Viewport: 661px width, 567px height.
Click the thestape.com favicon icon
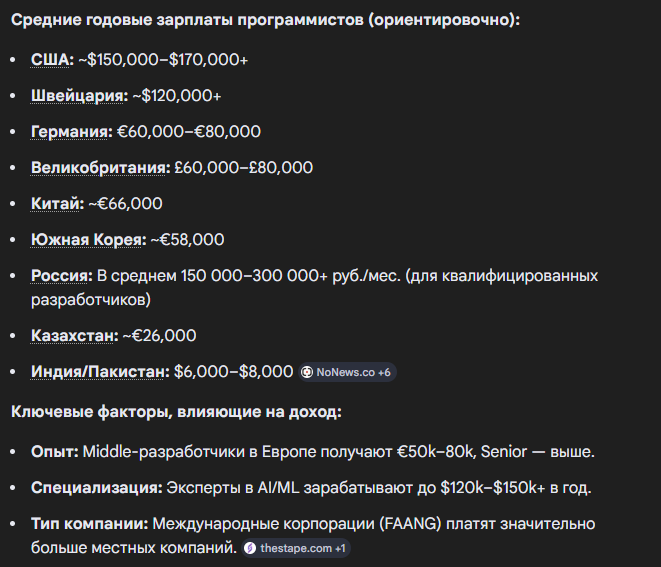point(250,548)
